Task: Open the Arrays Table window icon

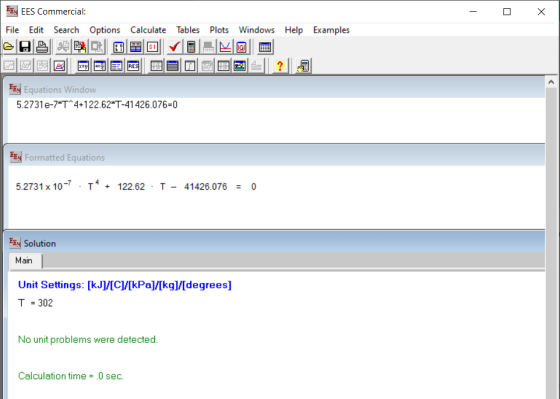Action: tap(173, 66)
